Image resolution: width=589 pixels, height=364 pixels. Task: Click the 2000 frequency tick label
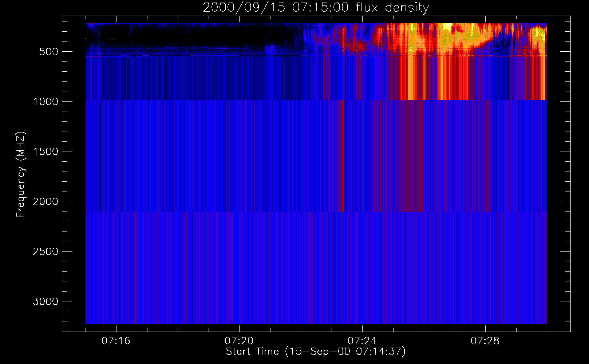tap(46, 201)
